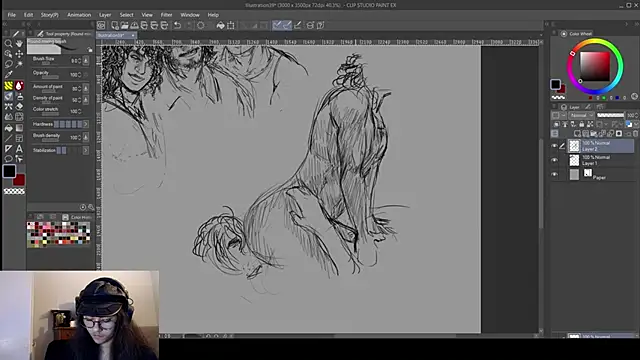Click the Lock layer padlock icon

581,124
